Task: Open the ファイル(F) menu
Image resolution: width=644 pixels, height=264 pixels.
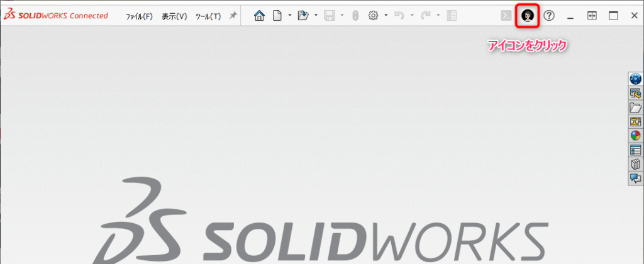Action: (x=140, y=16)
